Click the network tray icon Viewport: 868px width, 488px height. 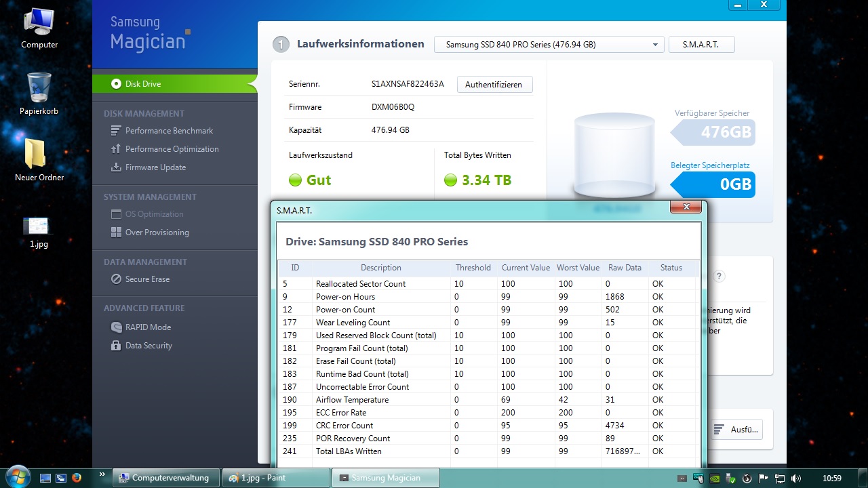click(x=781, y=478)
